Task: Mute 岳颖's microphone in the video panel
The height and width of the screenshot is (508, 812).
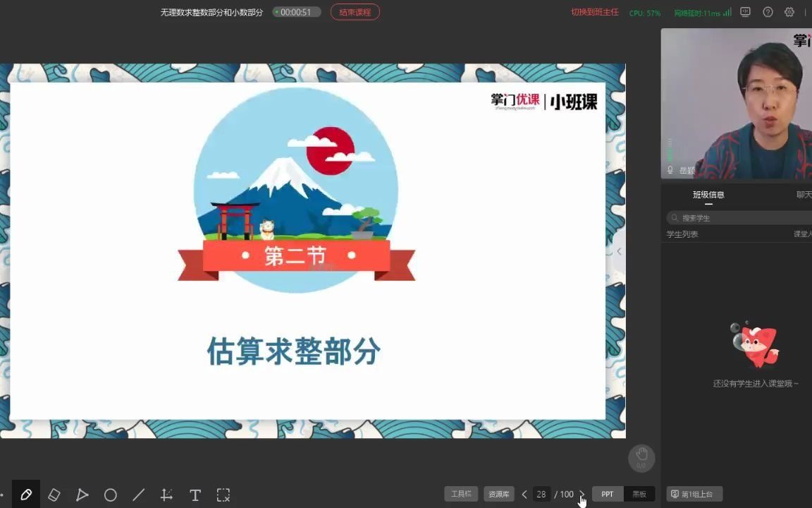Action: pos(670,170)
